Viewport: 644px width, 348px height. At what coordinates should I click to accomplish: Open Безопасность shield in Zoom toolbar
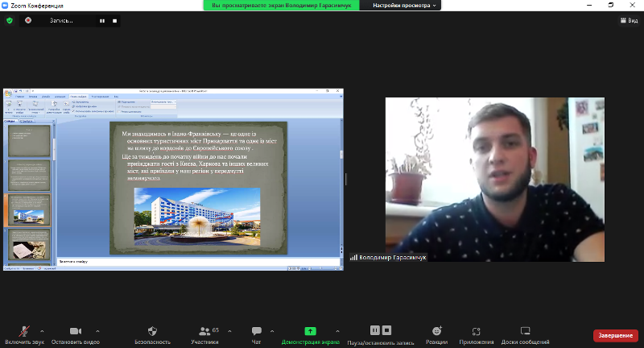[x=152, y=335]
